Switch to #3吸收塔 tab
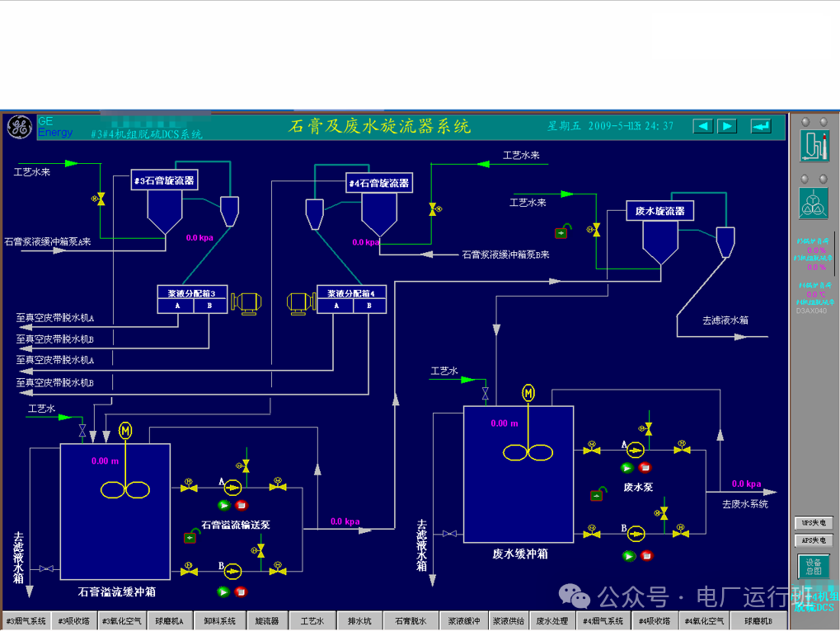This screenshot has height=631, width=840. pyautogui.click(x=73, y=621)
